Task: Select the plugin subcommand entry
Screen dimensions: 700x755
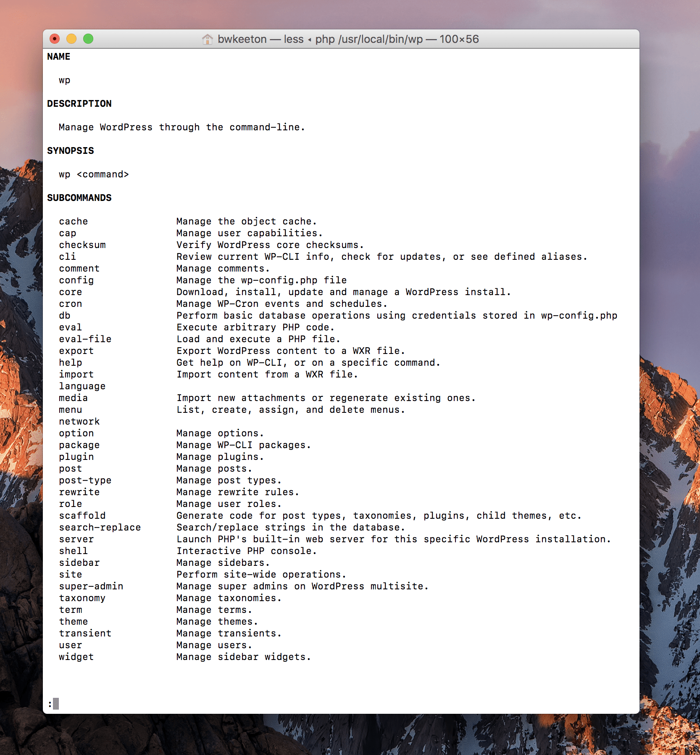Action: click(76, 457)
